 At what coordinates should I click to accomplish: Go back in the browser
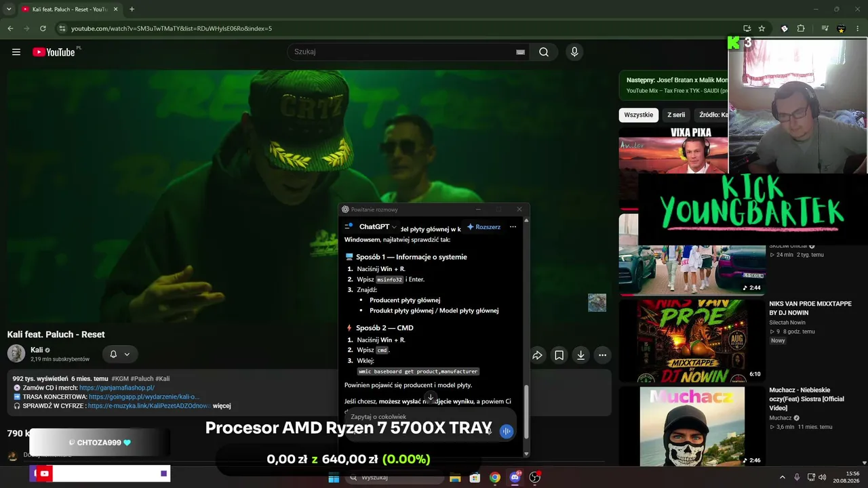pos(10,28)
